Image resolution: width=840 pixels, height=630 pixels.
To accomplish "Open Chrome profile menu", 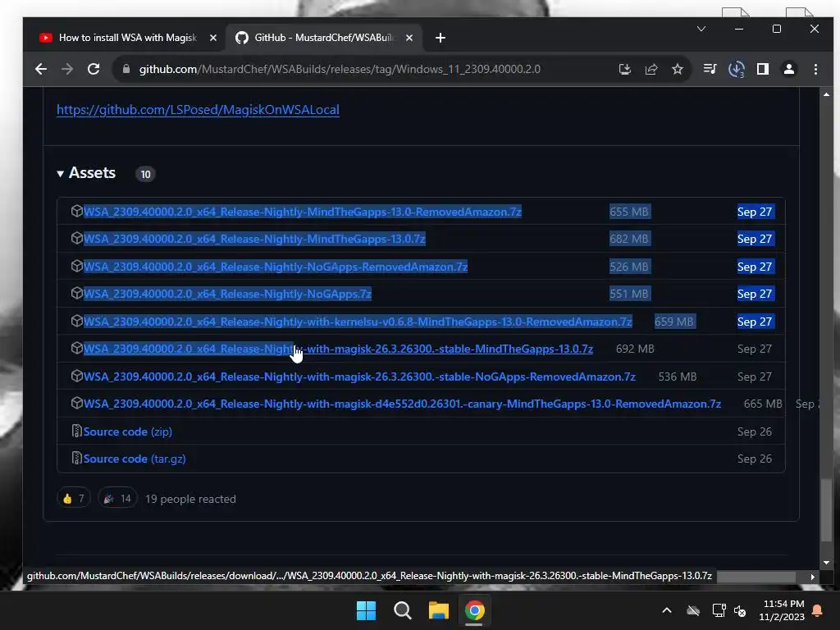I will coord(789,69).
